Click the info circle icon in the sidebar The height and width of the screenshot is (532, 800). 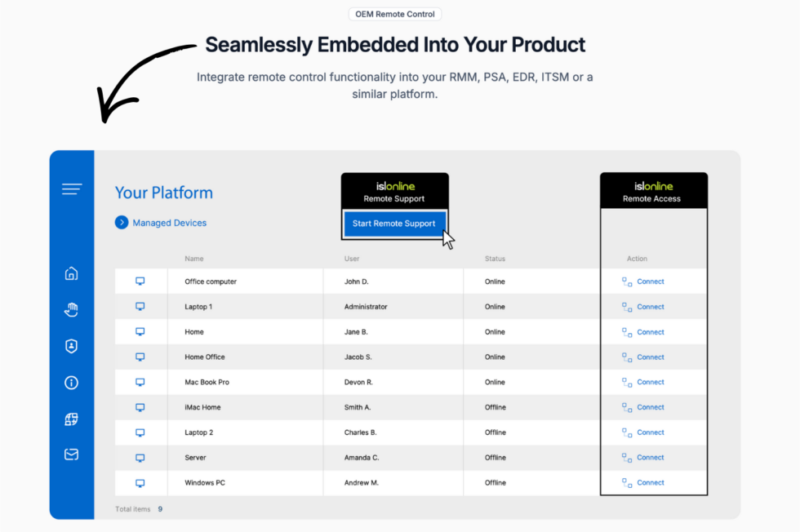point(71,383)
